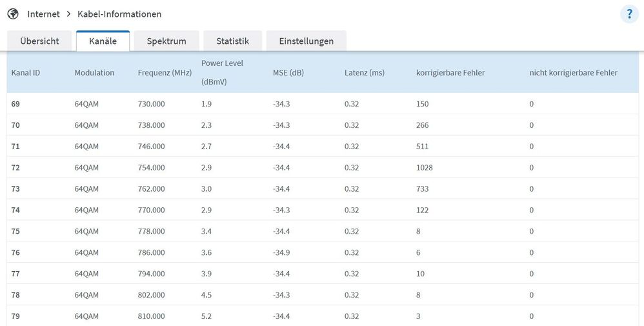Screen dimensions: 644x326
Task: Click the globe icon beside Internet
Action: 13,14
